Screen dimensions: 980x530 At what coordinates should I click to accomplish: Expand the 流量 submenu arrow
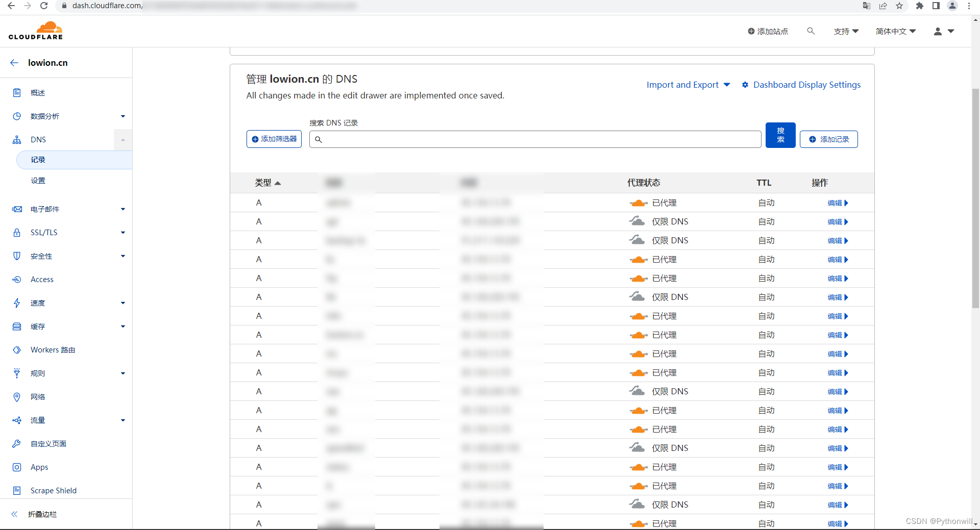[x=123, y=420]
